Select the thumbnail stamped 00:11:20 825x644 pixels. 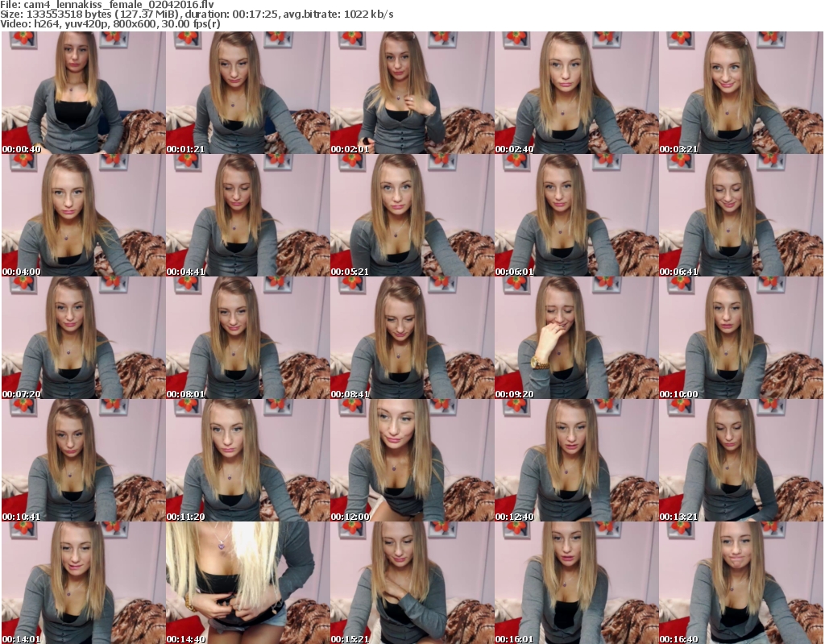[248, 460]
